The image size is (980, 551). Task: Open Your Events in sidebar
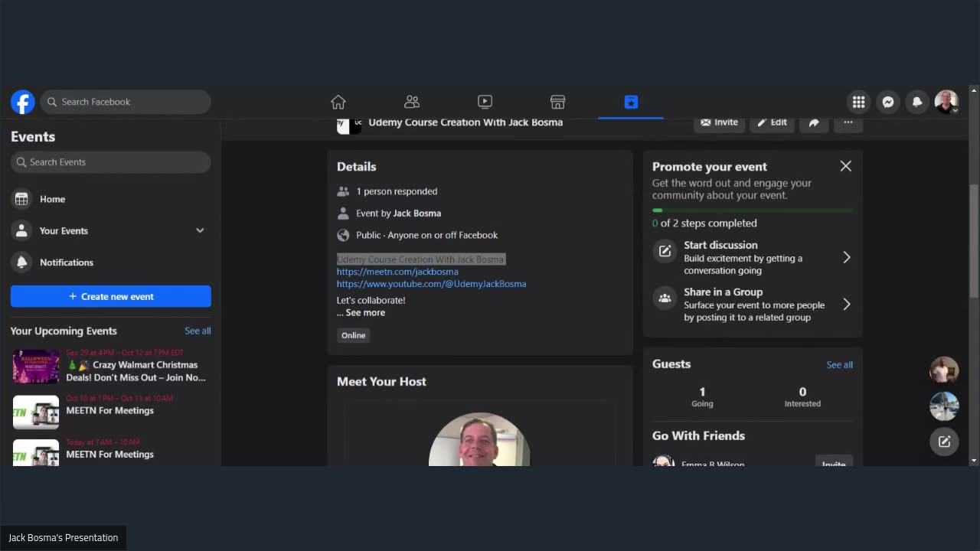[x=111, y=230]
